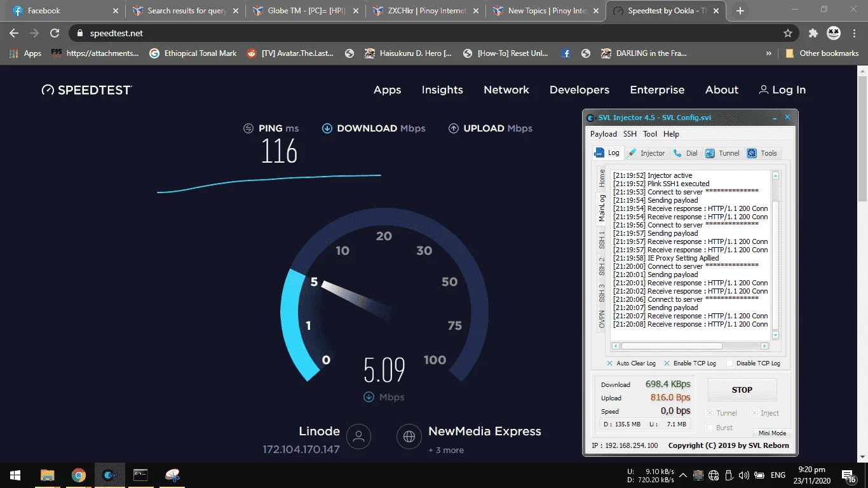Click the ping icon next to PING

248,128
